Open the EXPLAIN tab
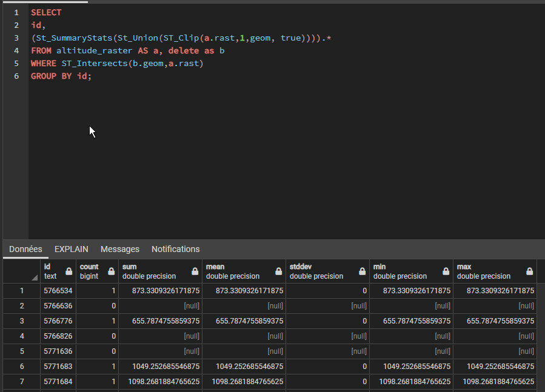 tap(71, 249)
